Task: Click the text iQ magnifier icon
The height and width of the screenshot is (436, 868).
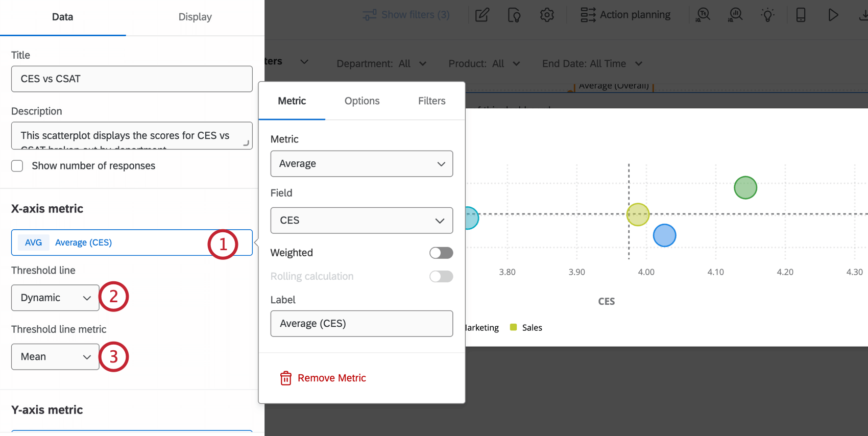Action: 703,15
